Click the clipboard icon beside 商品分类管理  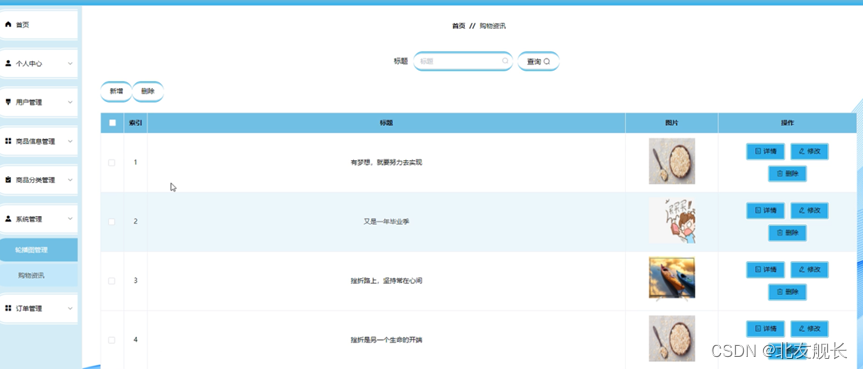coord(8,180)
